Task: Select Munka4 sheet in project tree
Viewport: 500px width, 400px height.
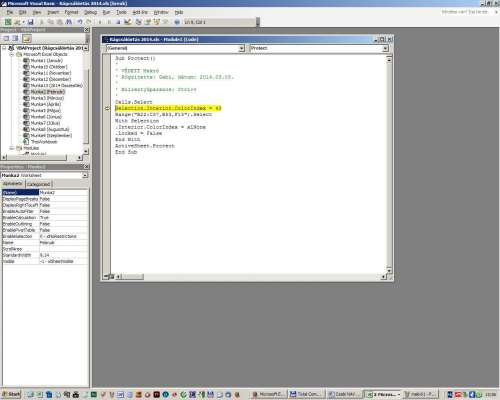Action: pyautogui.click(x=46, y=104)
